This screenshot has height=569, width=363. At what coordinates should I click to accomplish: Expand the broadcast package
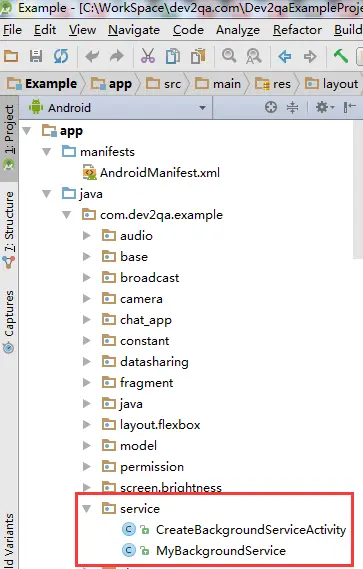pos(86,278)
